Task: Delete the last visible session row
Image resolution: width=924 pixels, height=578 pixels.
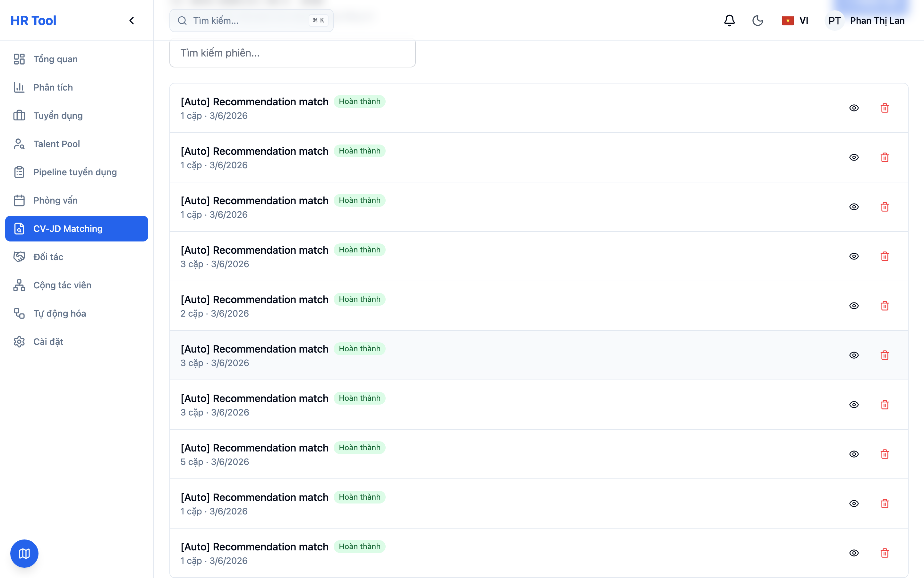Action: point(885,553)
